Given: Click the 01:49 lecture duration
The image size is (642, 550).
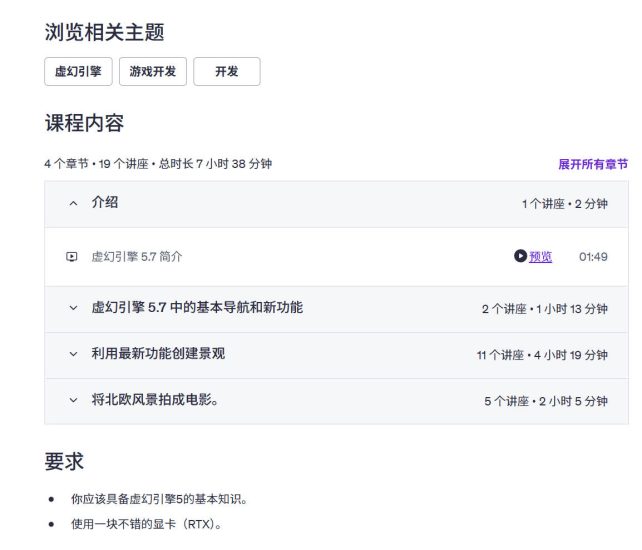Looking at the screenshot, I should [x=593, y=257].
